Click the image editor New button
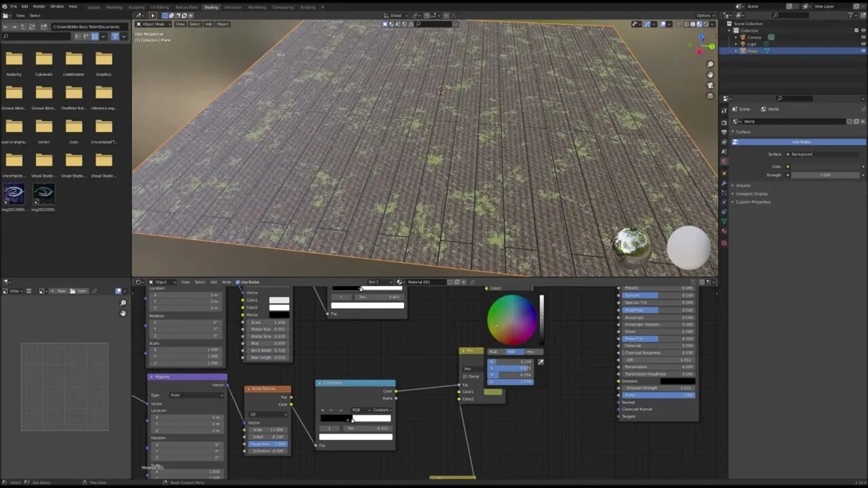Image resolution: width=868 pixels, height=488 pixels. click(x=60, y=291)
